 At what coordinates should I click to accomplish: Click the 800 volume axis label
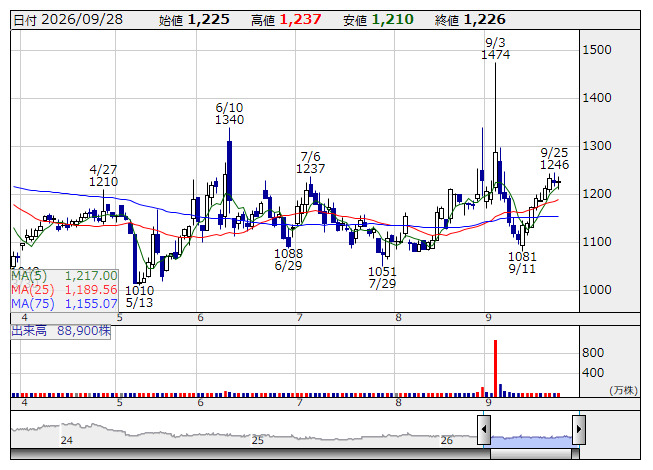pos(593,353)
